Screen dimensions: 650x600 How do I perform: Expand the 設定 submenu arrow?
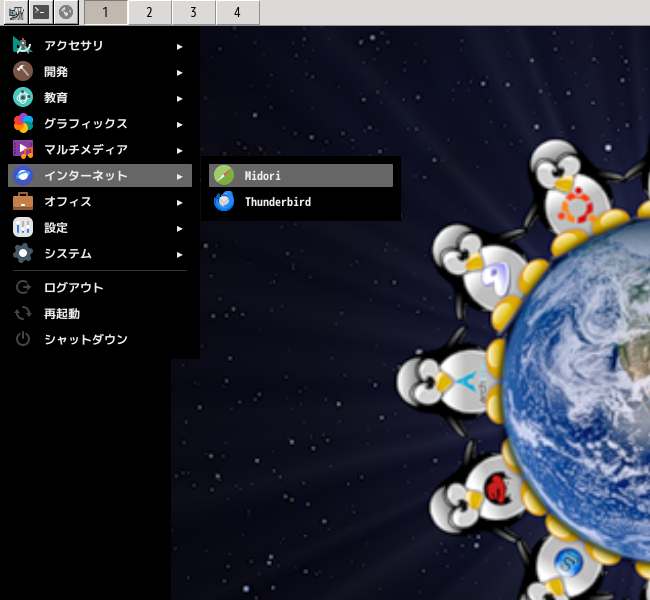(179, 228)
